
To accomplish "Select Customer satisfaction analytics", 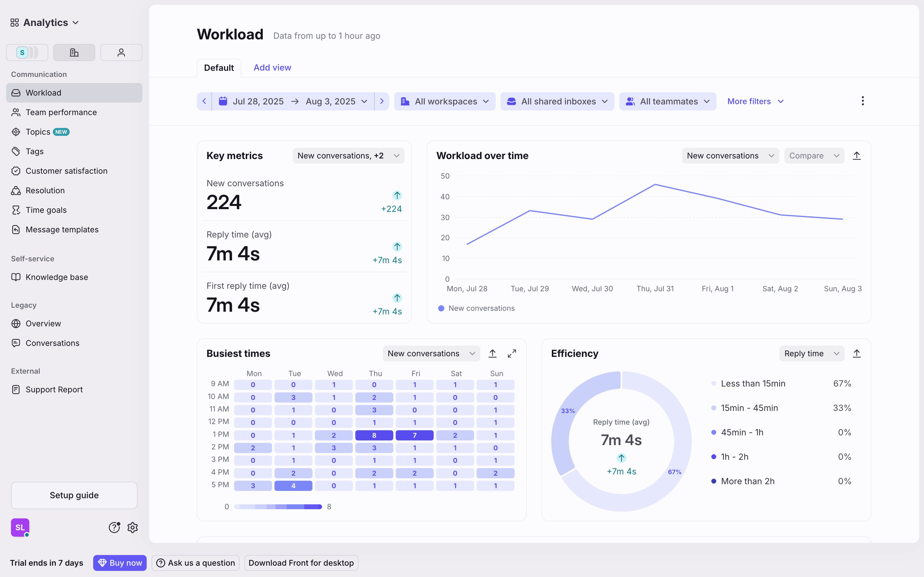I will click(x=66, y=171).
